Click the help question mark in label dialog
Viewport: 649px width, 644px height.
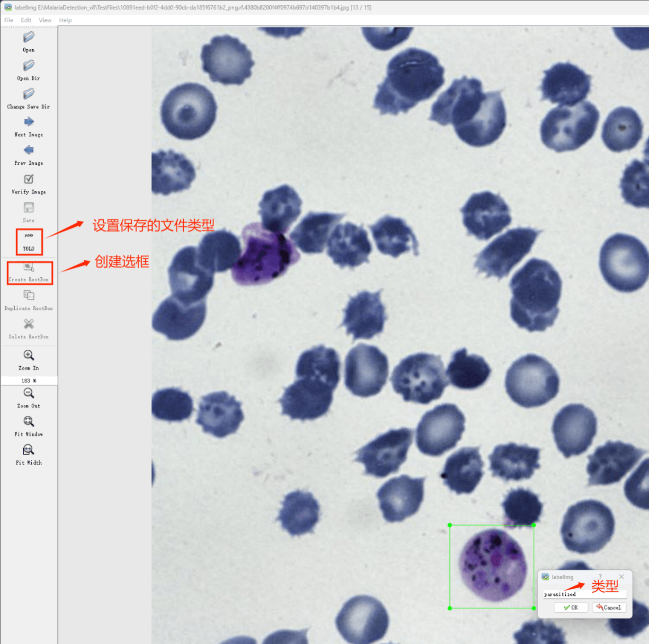pyautogui.click(x=600, y=576)
